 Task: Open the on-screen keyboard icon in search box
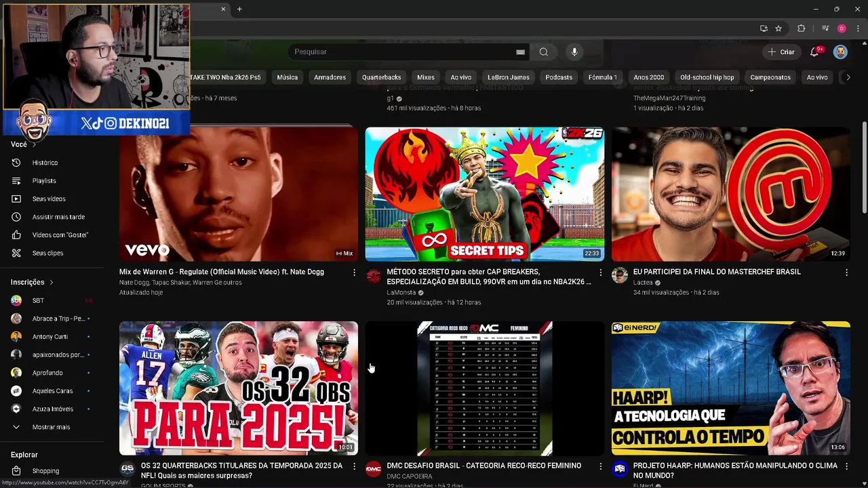pos(520,52)
